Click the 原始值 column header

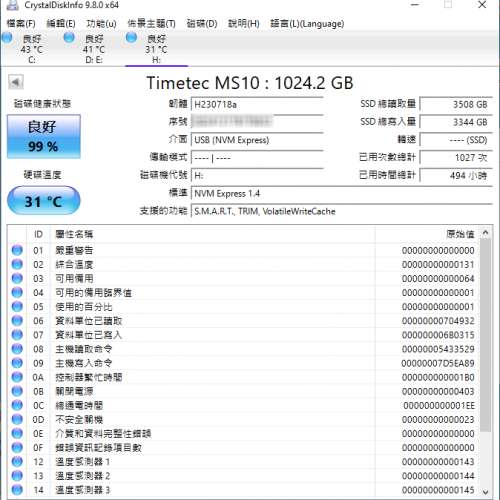click(x=428, y=234)
